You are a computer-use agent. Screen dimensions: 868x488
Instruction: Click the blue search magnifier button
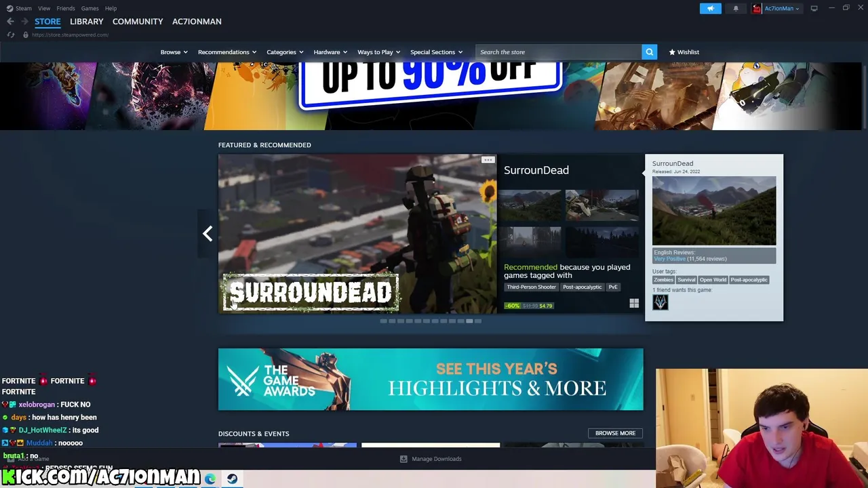pos(649,52)
